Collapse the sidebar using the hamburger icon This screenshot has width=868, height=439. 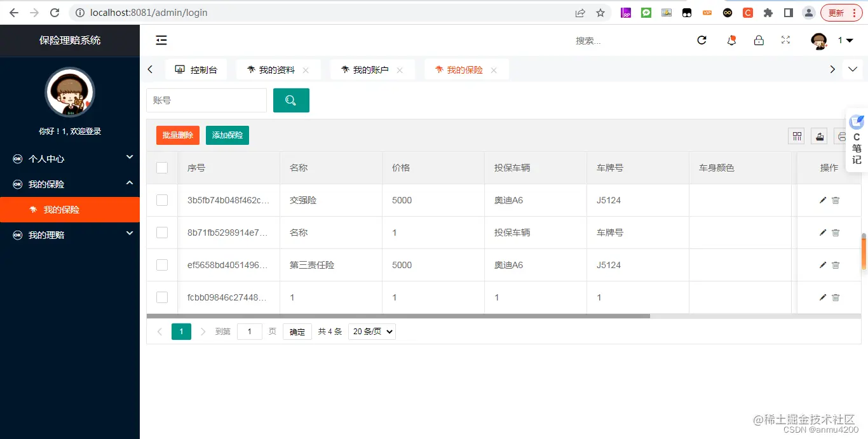(x=161, y=40)
